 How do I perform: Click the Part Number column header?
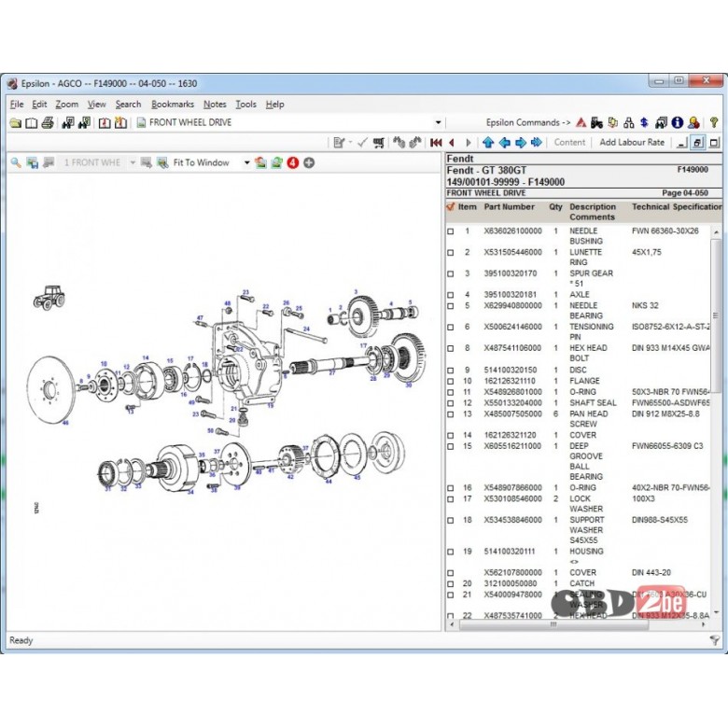[509, 207]
